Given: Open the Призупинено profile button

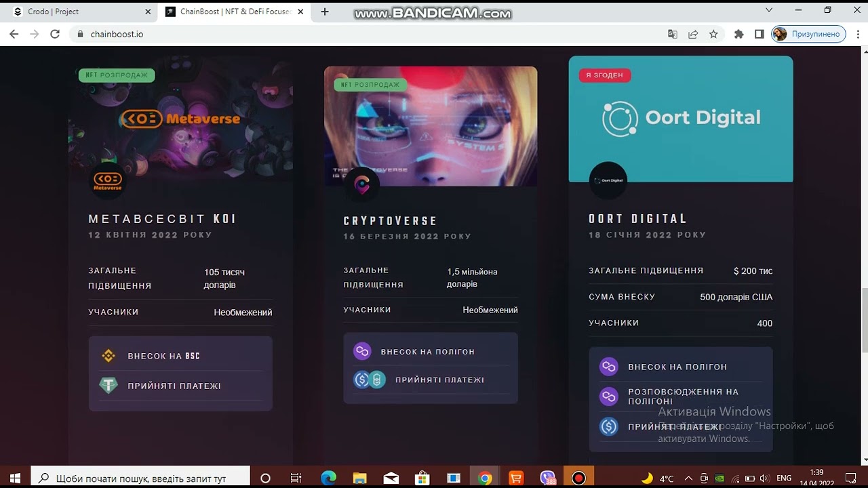Looking at the screenshot, I should [808, 34].
